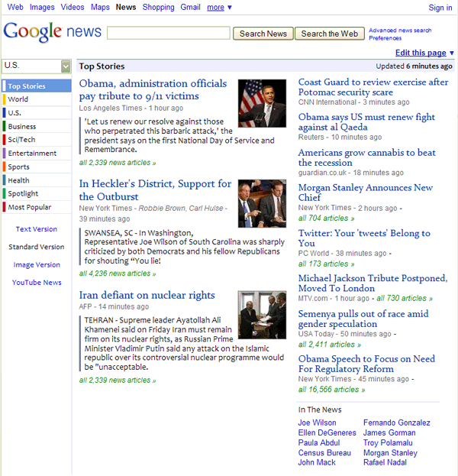Image resolution: width=458 pixels, height=476 pixels.
Task: Click the Search the Web button
Action: pos(330,34)
